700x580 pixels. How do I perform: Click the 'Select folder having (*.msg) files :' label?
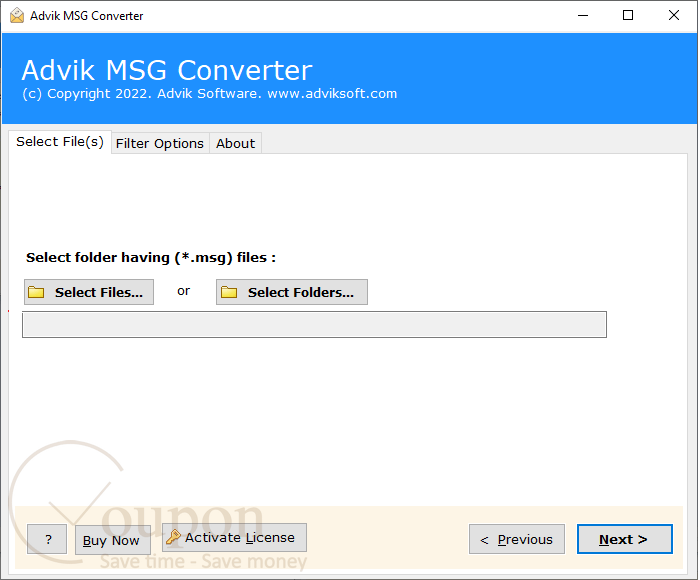pos(151,258)
